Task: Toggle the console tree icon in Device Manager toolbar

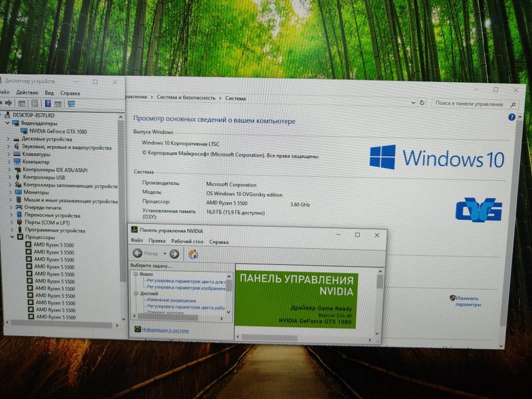Action: coord(22,103)
